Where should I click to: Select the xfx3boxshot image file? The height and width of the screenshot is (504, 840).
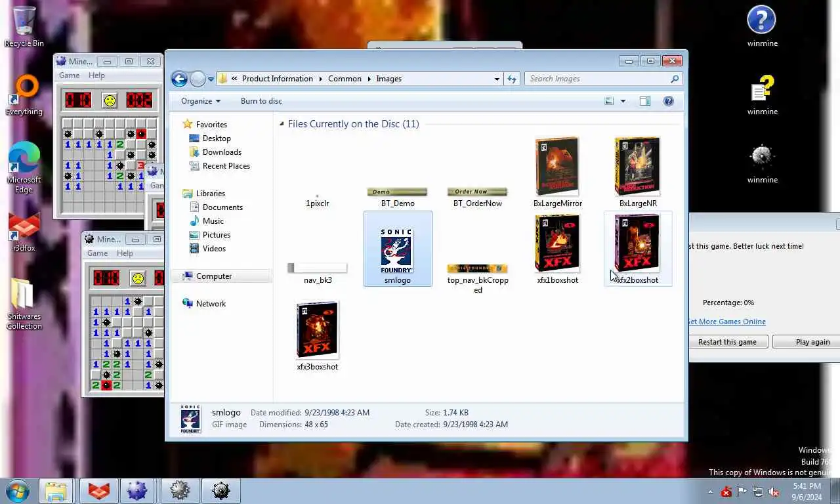coord(318,337)
